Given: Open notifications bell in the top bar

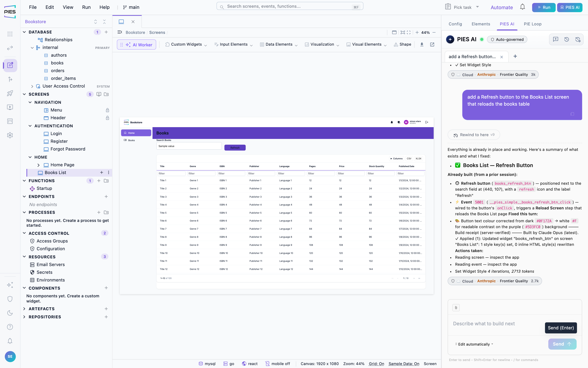Looking at the screenshot, I should pos(522,7).
